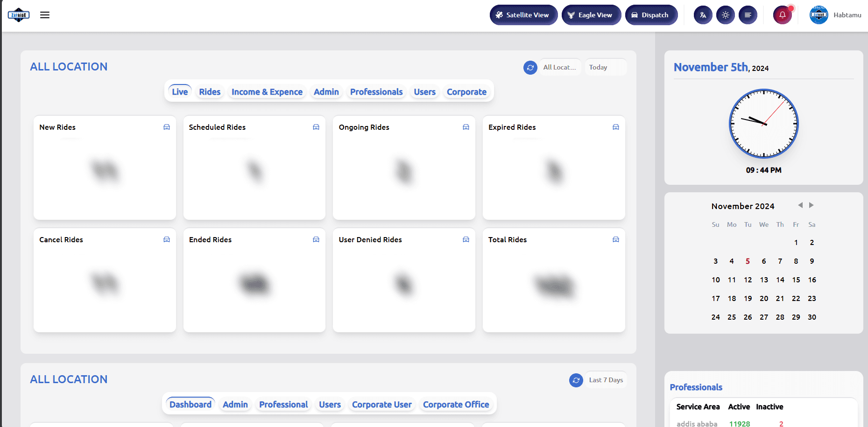Select November 30 on the calendar
This screenshot has width=868, height=427.
point(812,317)
